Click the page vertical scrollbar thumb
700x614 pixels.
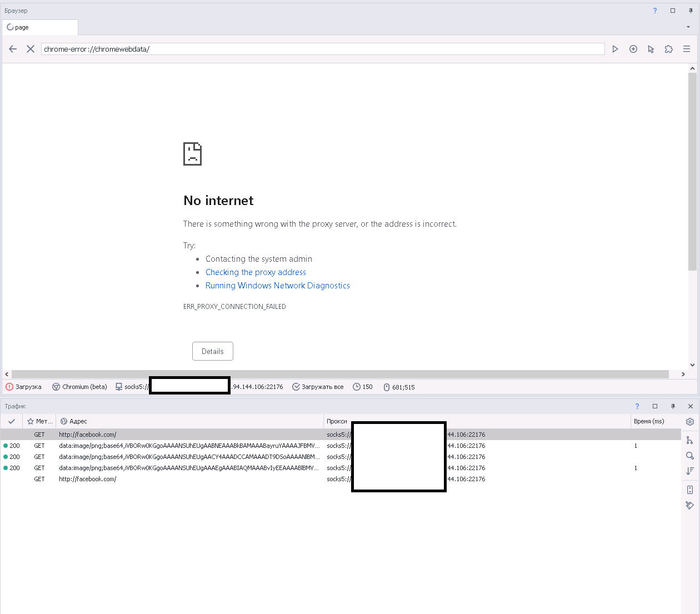[692, 171]
